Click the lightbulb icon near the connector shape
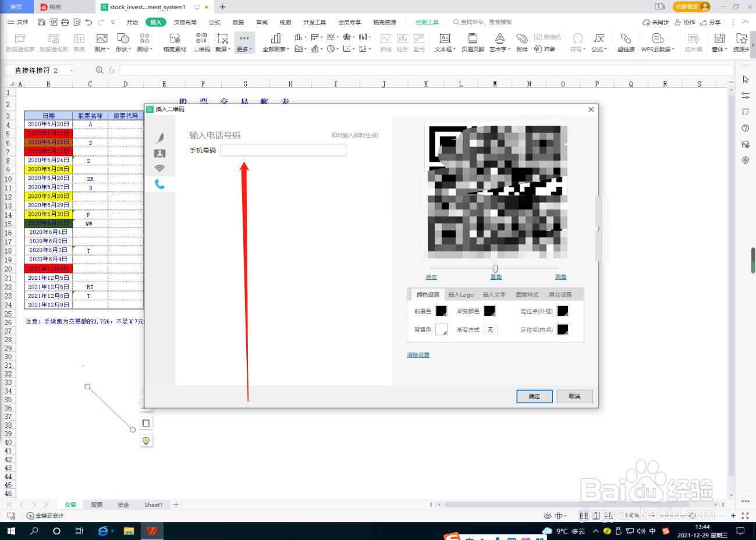This screenshot has height=540, width=756. coord(146,440)
